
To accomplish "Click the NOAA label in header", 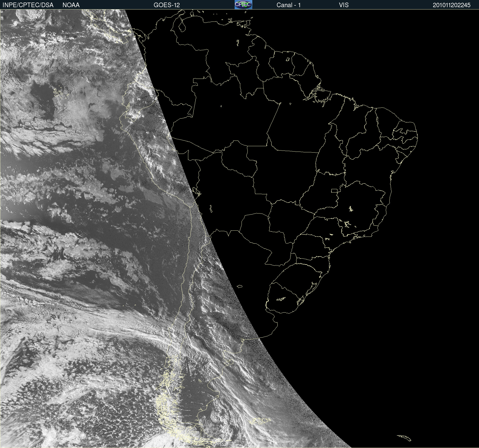I will coord(71,5).
